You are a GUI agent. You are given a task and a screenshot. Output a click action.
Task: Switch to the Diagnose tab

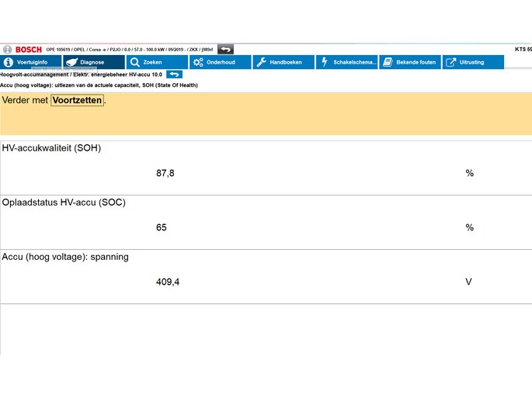[x=92, y=62]
